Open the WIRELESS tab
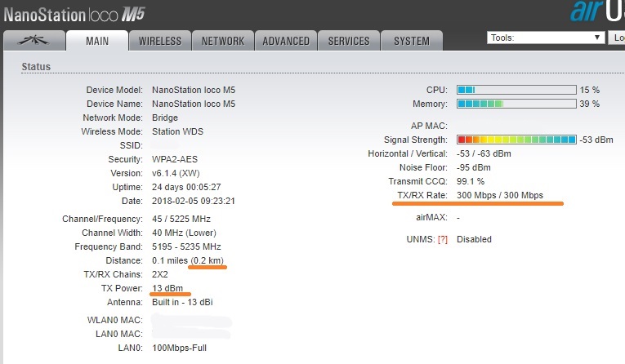Screen dimensions: 625x364 160,41
